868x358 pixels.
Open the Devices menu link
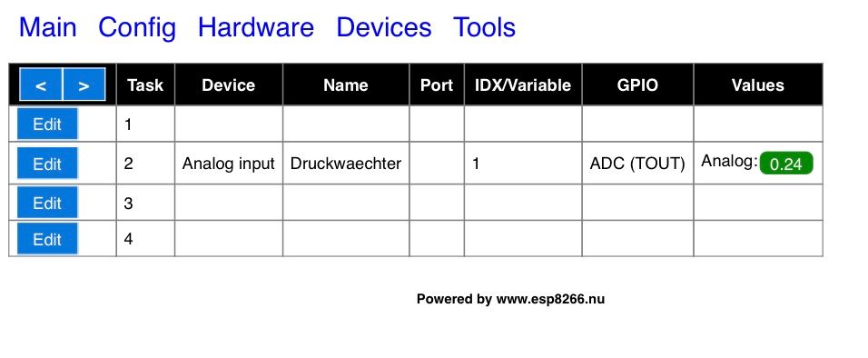coord(384,27)
